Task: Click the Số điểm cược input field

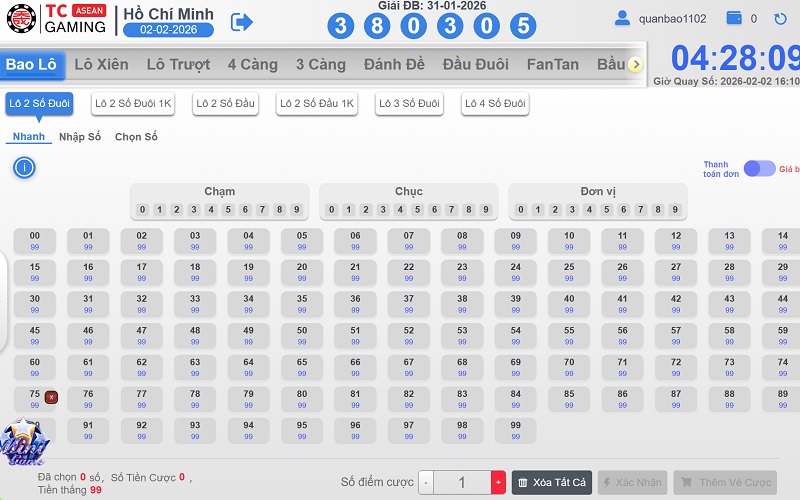Action: 462,483
